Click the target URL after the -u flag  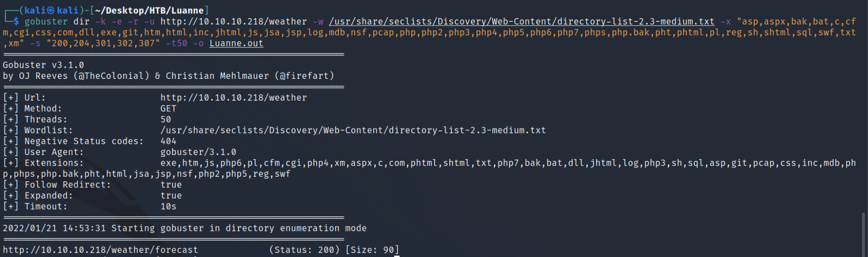pos(233,21)
